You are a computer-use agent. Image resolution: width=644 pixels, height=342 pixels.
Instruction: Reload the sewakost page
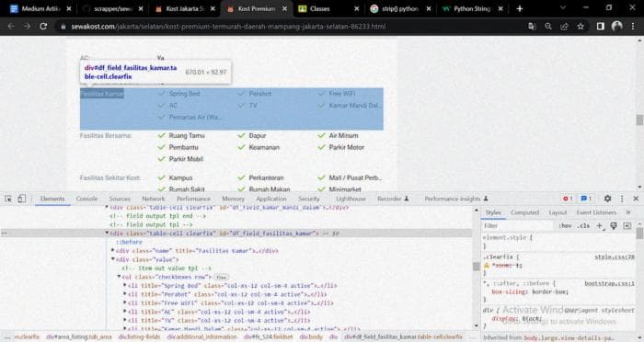(x=43, y=27)
